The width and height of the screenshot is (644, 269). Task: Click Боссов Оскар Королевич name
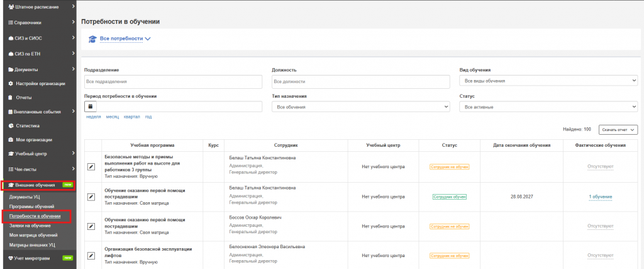(x=255, y=217)
